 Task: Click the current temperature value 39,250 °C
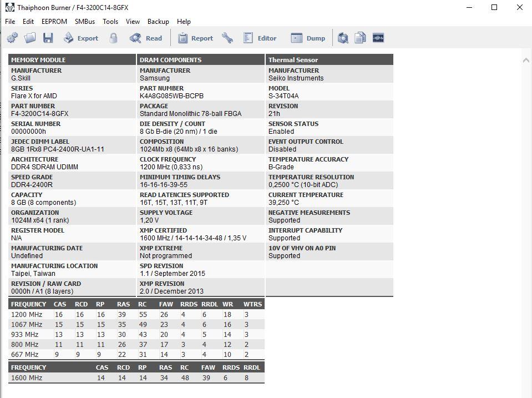tap(283, 203)
